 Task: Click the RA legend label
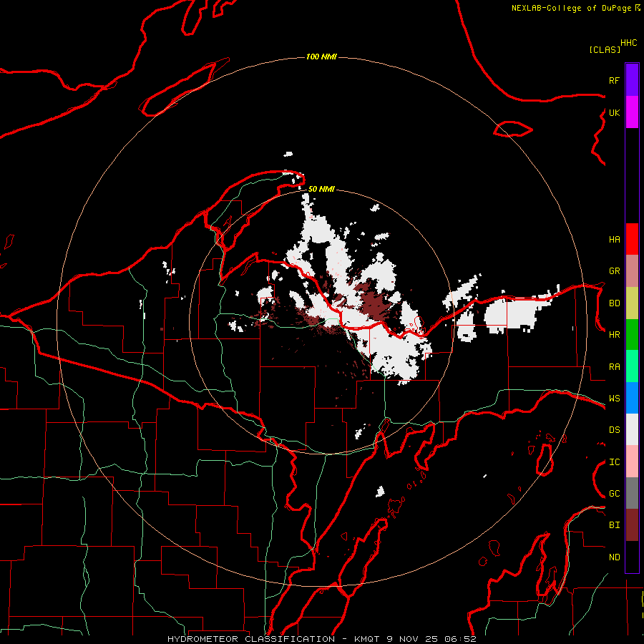pos(614,367)
